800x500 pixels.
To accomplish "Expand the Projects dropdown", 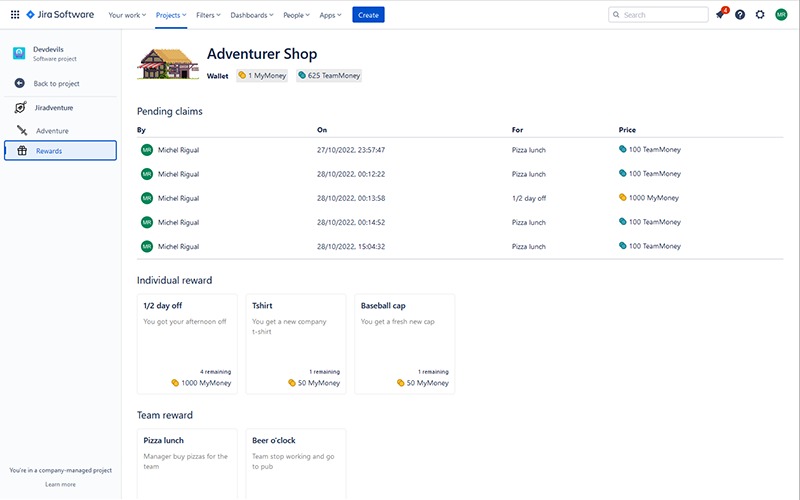I will point(171,15).
